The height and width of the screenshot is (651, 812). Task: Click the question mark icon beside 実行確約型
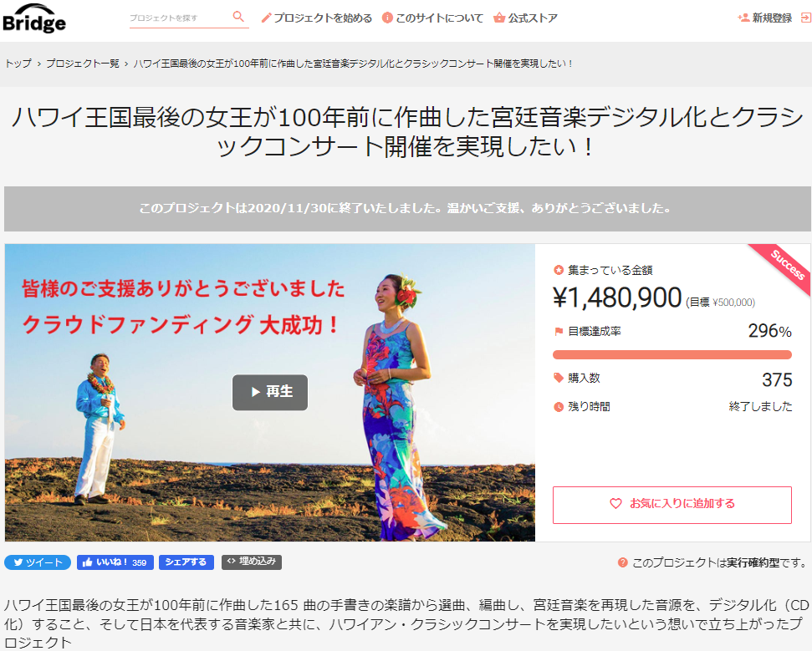point(622,562)
